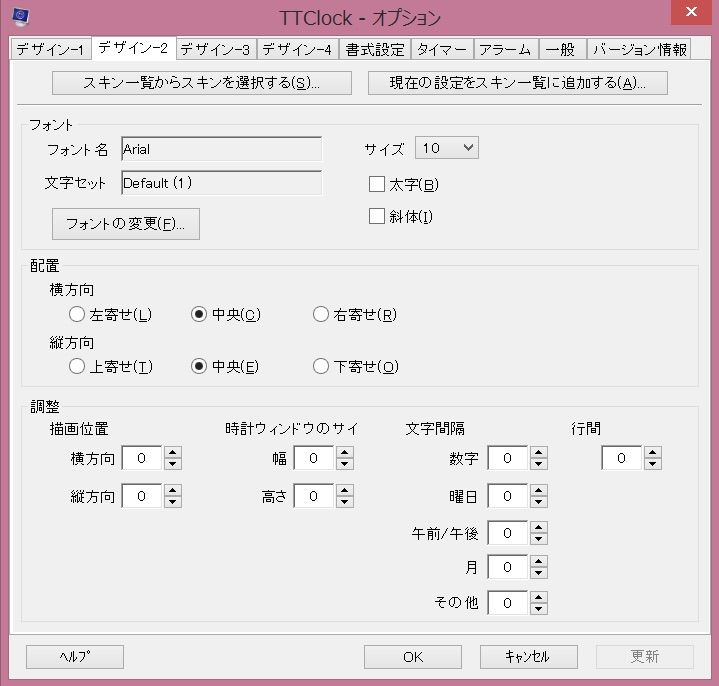Click the ヘルプ help button
The width and height of the screenshot is (719, 686).
coord(75,657)
